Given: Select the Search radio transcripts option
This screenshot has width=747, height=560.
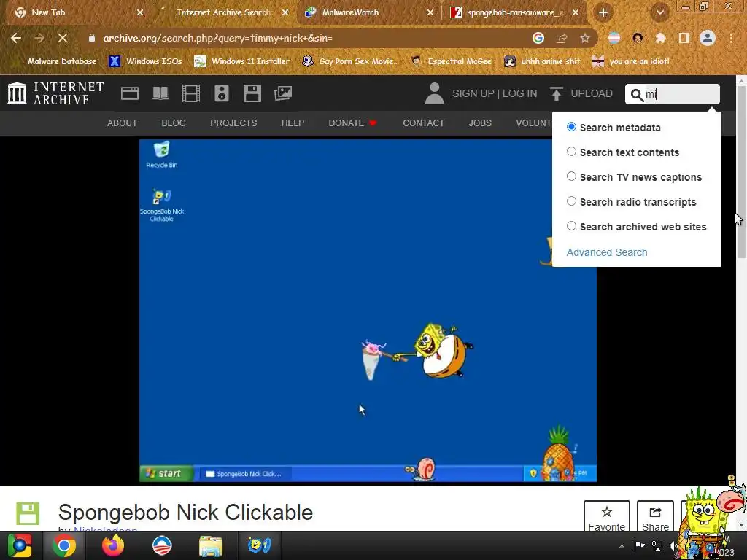Looking at the screenshot, I should pyautogui.click(x=571, y=201).
